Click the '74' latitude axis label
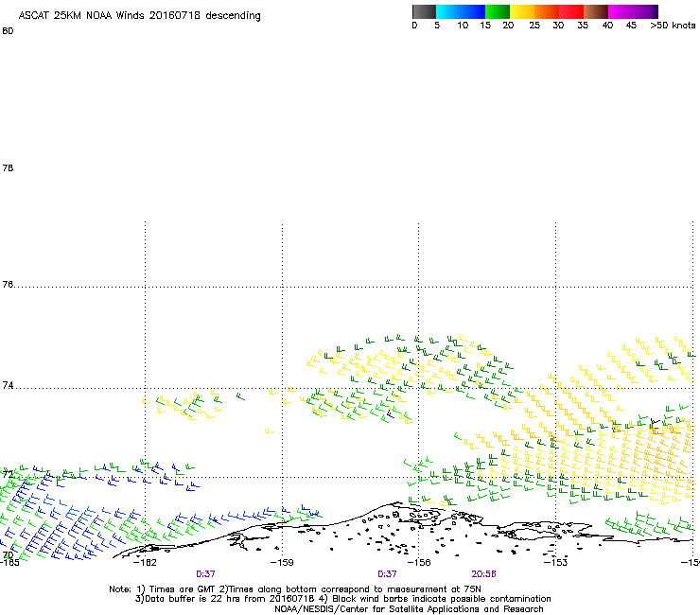Screen dimensions: 700x615 8,385
